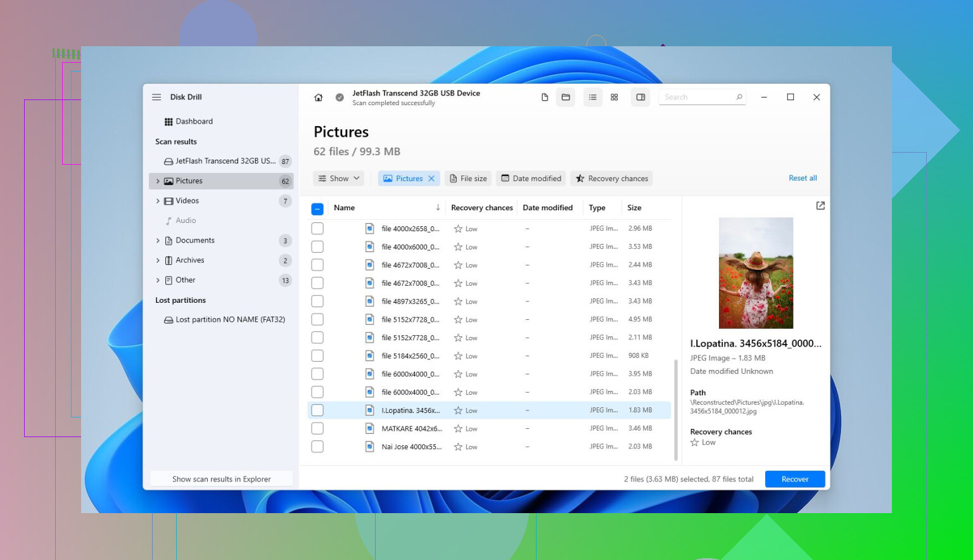The image size is (973, 560).
Task: Open the preview in external window icon
Action: pos(820,206)
